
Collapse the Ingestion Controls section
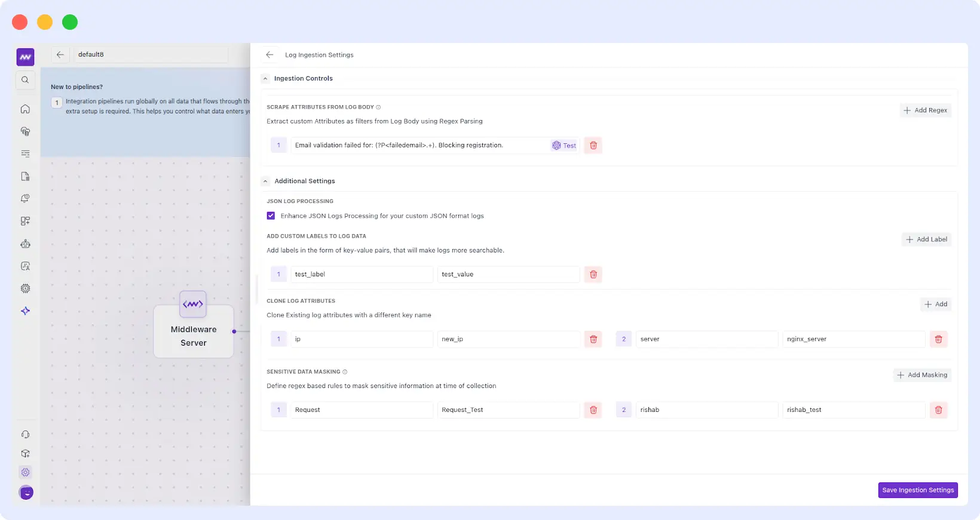click(265, 79)
